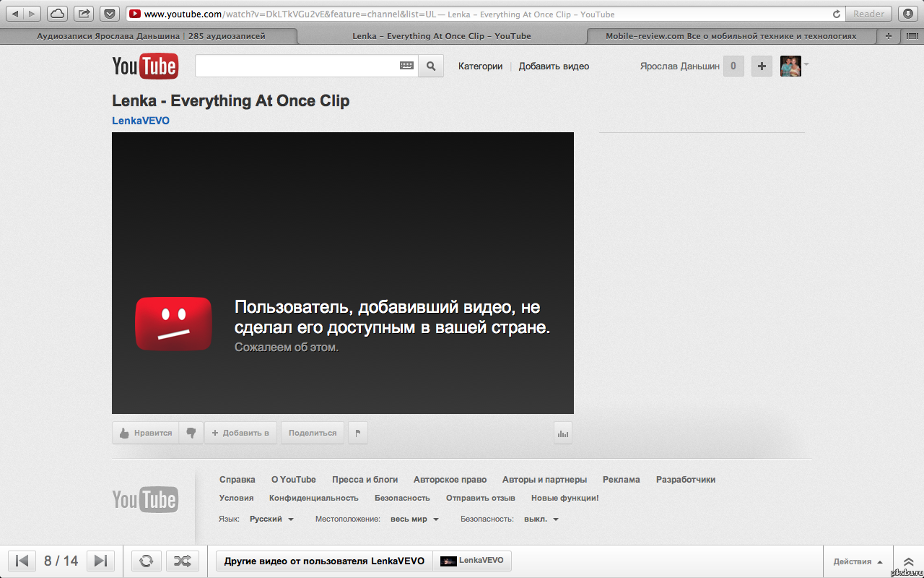Skip to previous playlist video
The width and height of the screenshot is (924, 578).
tap(22, 561)
